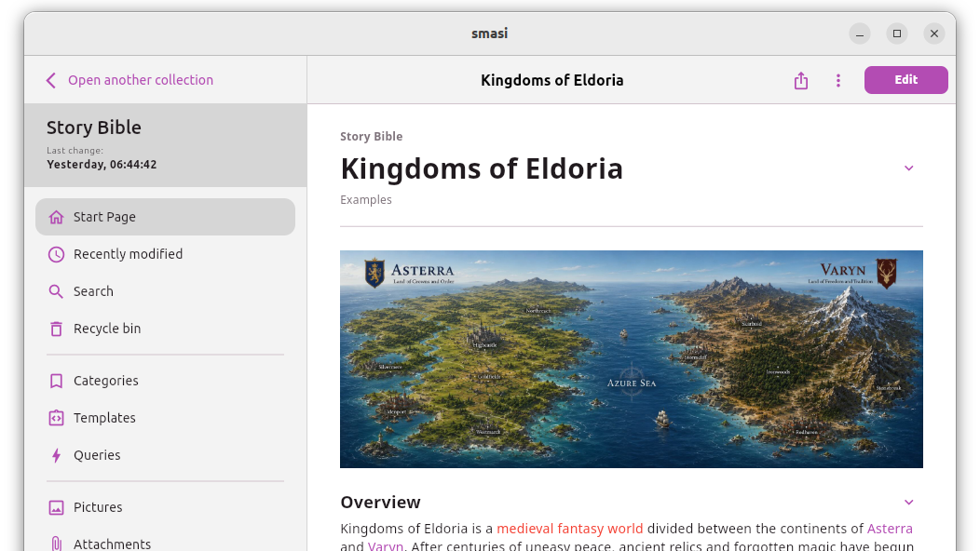The width and height of the screenshot is (980, 551).
Task: Select the Pictures sidebar item
Action: coord(165,507)
